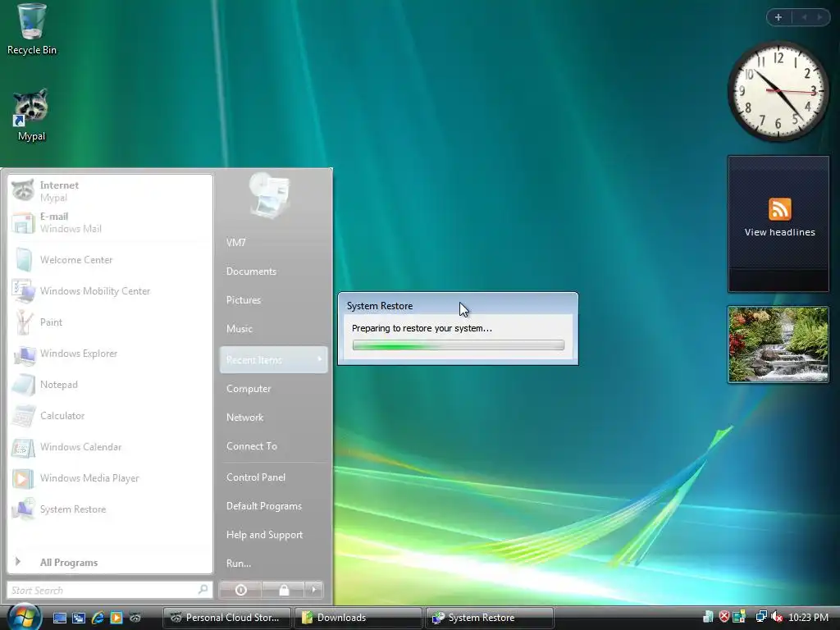
Task: Click the 10:23 PM taskbar clock
Action: click(808, 618)
